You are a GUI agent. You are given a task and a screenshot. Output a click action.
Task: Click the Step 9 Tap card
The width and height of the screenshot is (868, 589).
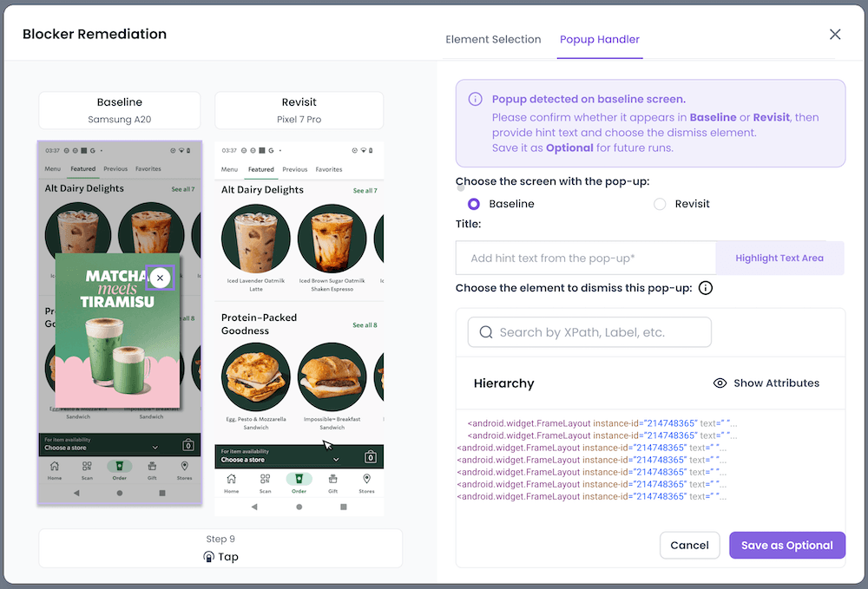[220, 548]
